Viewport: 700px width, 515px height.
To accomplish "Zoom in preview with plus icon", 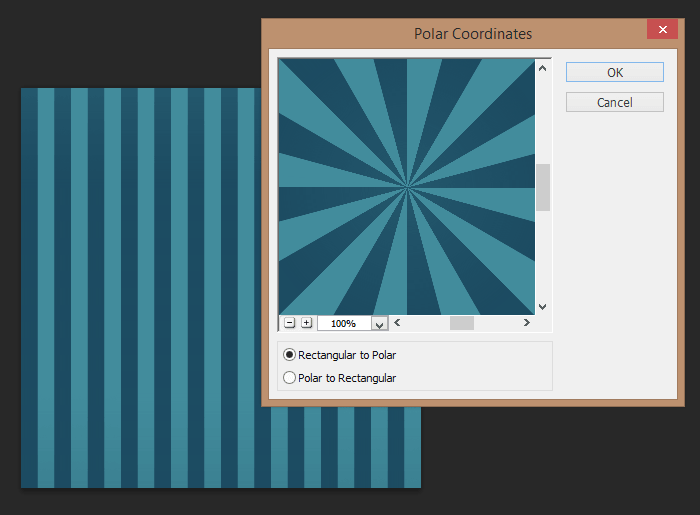I will (x=306, y=323).
